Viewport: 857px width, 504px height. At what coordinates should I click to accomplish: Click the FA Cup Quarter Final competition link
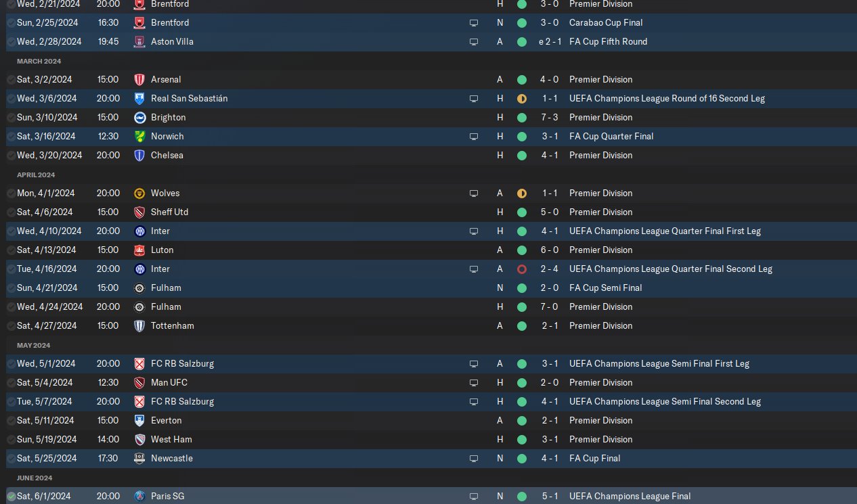point(611,136)
